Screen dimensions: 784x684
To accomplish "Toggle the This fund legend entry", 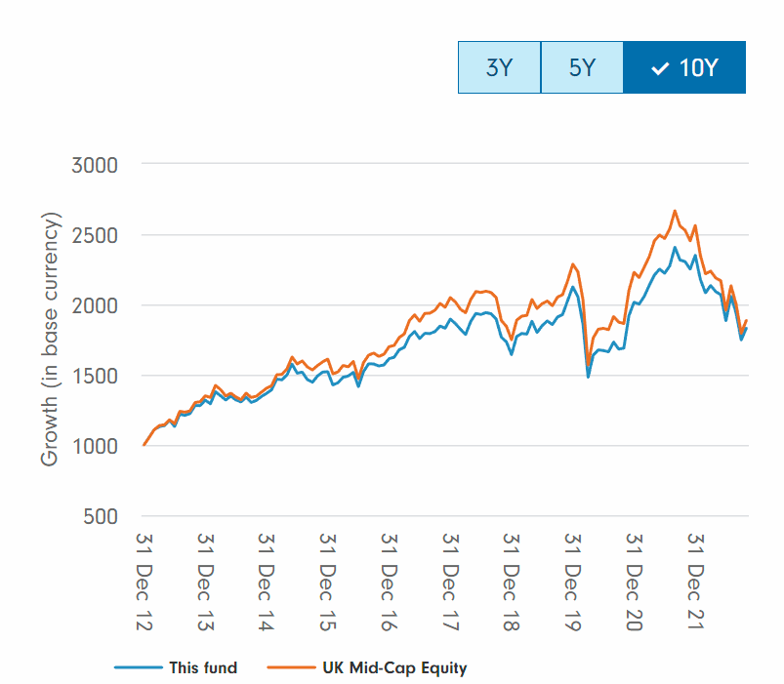I will [x=176, y=667].
